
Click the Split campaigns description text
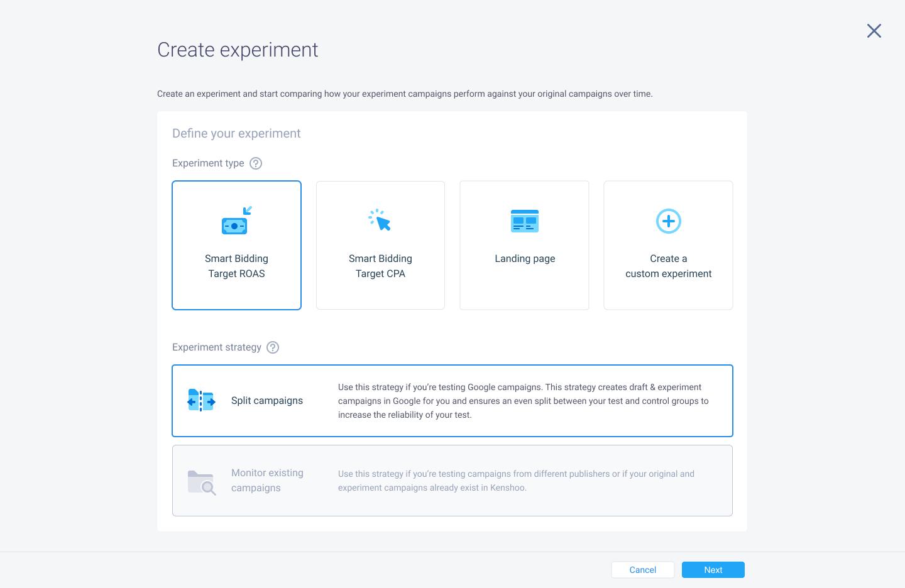click(x=524, y=401)
